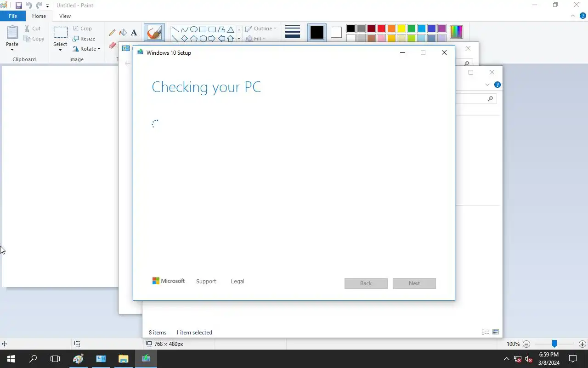Screen dimensions: 588x368
Task: Select the Text tool
Action: (x=134, y=33)
